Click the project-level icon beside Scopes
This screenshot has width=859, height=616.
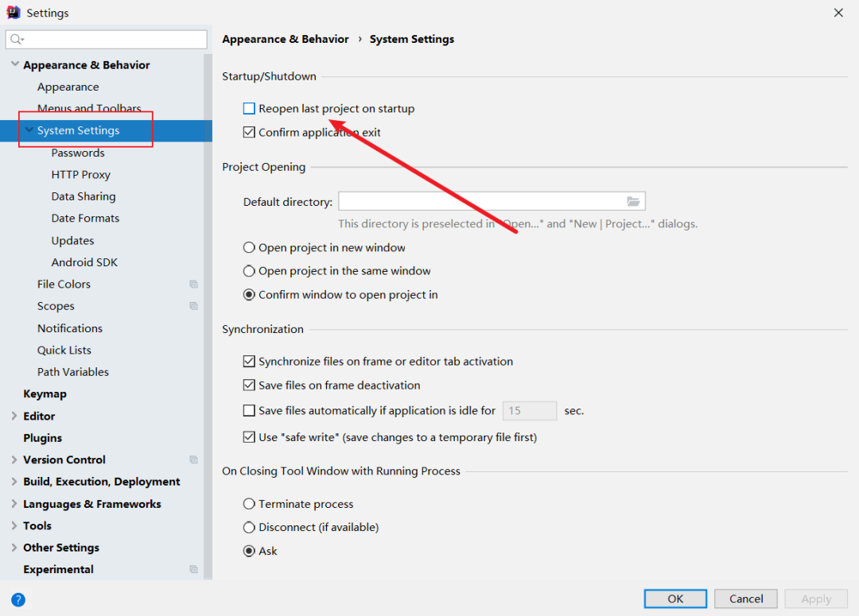coord(193,306)
